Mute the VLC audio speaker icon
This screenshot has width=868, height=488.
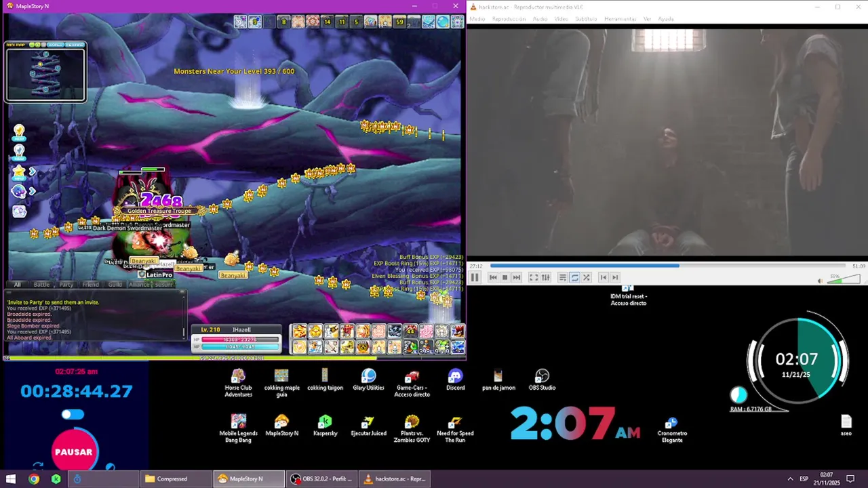tap(820, 281)
